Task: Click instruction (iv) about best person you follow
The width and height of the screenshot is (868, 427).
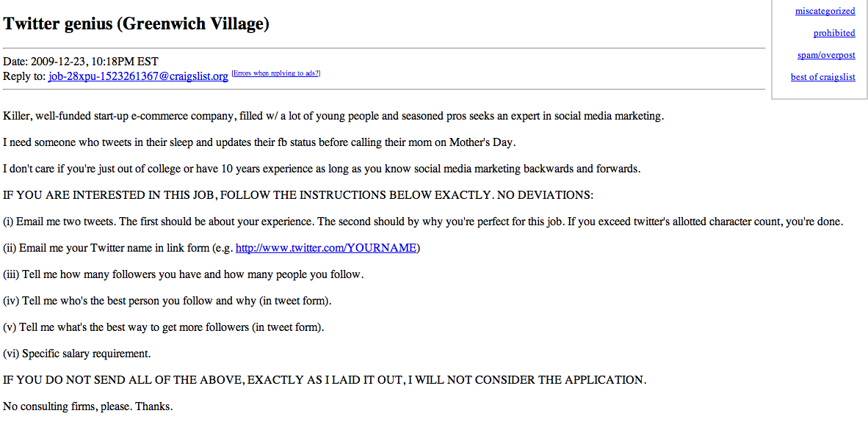Action: click(167, 301)
